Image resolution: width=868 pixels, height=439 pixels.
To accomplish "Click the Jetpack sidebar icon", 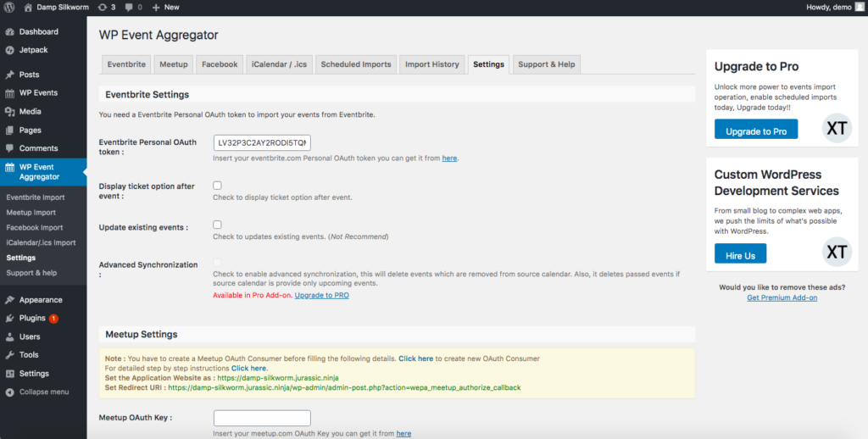I will click(9, 50).
